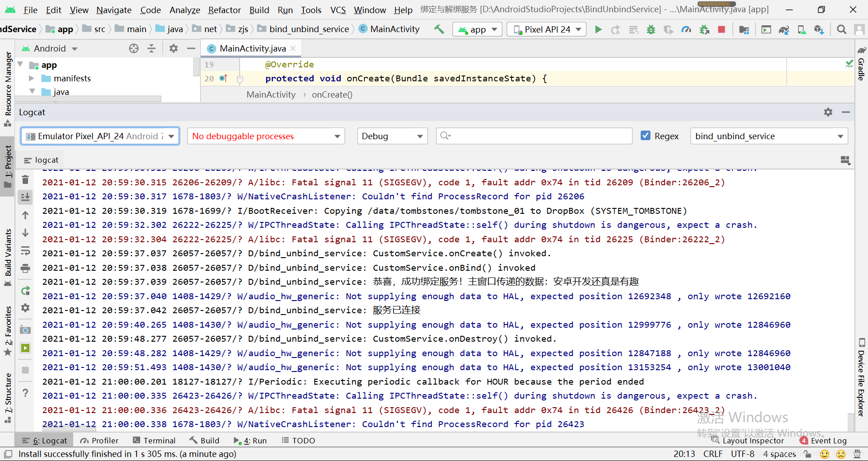Open the app run configuration dropdown
Image resolution: width=868 pixels, height=461 pixels.
coord(477,29)
